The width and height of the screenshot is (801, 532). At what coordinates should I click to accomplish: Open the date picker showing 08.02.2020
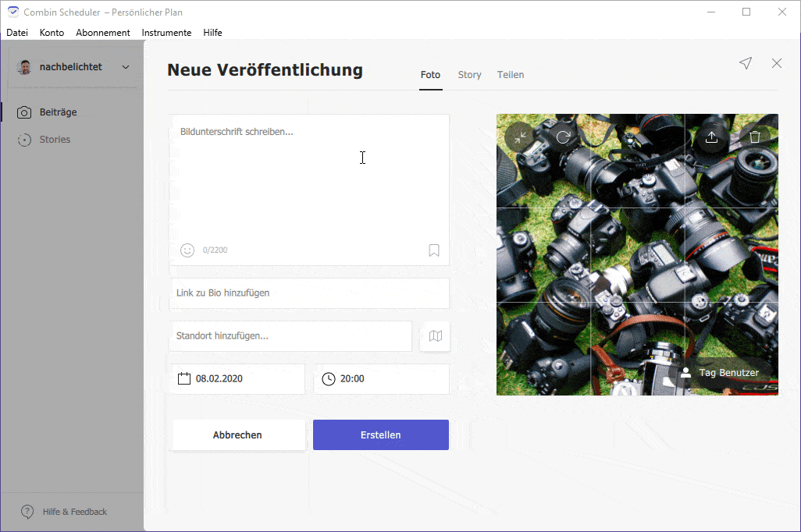(x=237, y=379)
